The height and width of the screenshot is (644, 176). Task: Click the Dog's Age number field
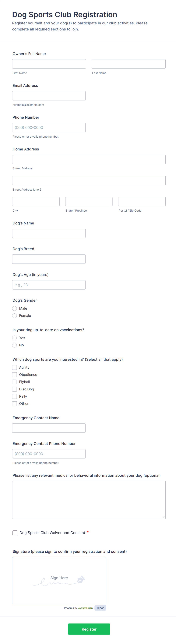[x=49, y=285]
